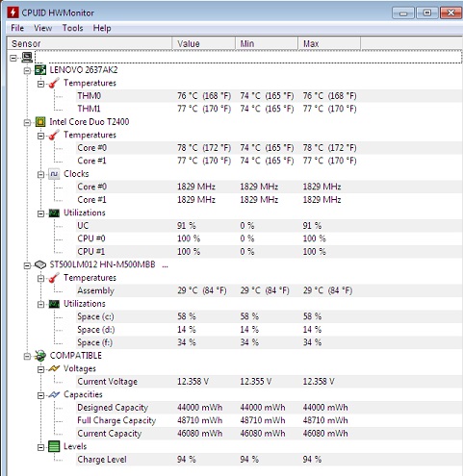Viewport: 463px width, 476px height.
Task: Click the ST500LM012 hard drive icon
Action: click(40, 264)
